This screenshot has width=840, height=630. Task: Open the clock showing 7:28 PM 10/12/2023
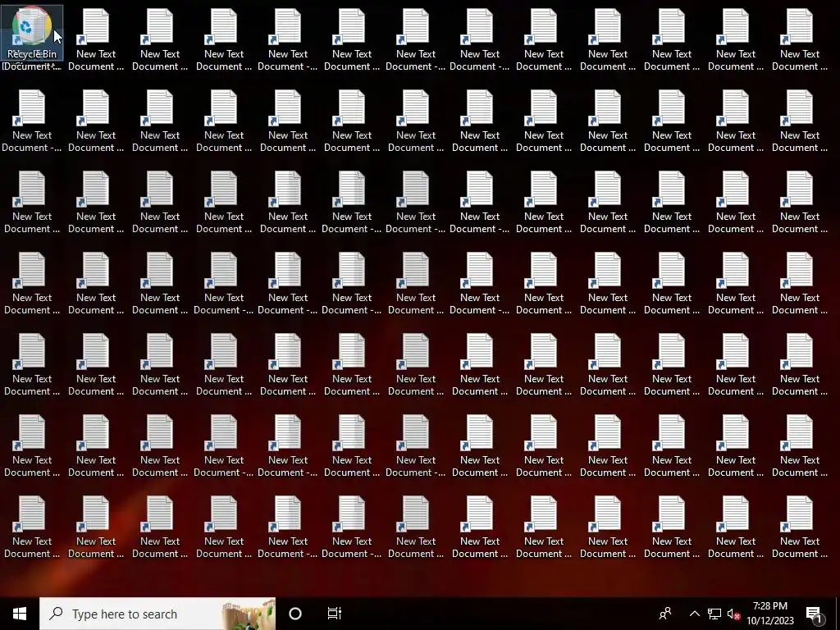click(x=769, y=614)
